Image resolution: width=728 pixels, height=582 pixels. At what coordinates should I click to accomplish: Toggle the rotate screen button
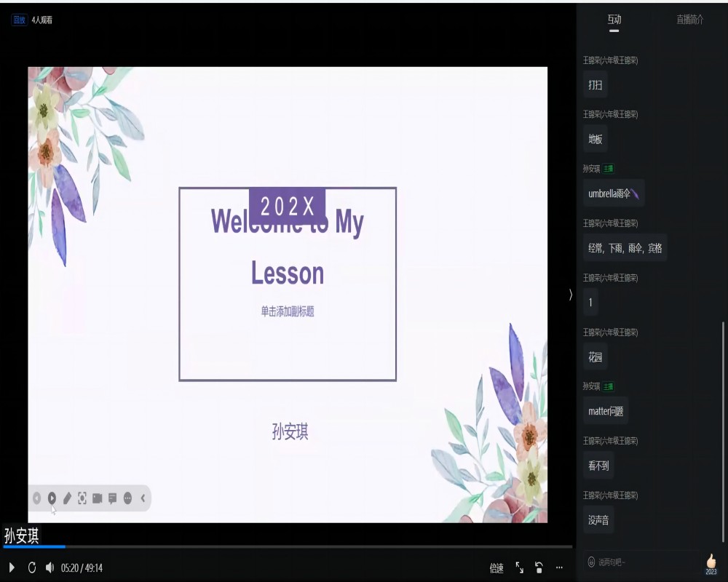pos(539,567)
